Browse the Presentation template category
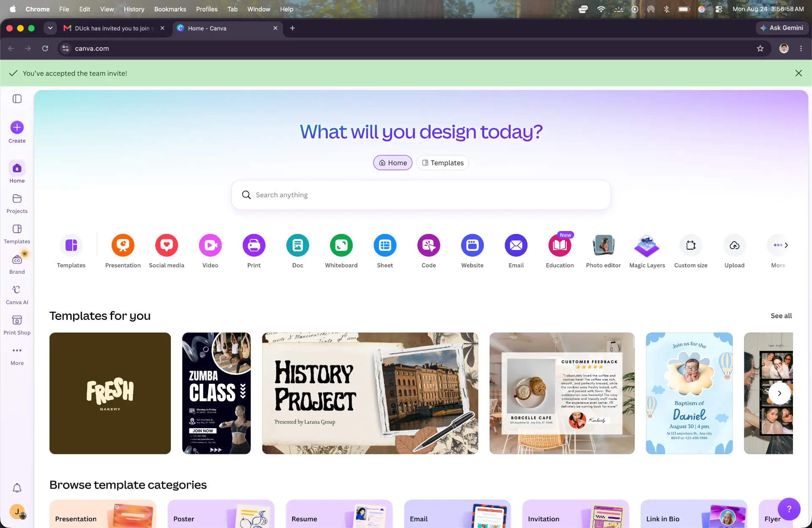Viewport: 812px width, 528px height. [x=103, y=514]
